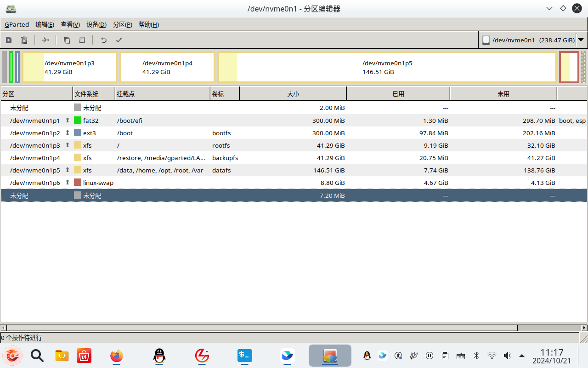
Task: Click the backupfs volume label
Action: pos(225,157)
